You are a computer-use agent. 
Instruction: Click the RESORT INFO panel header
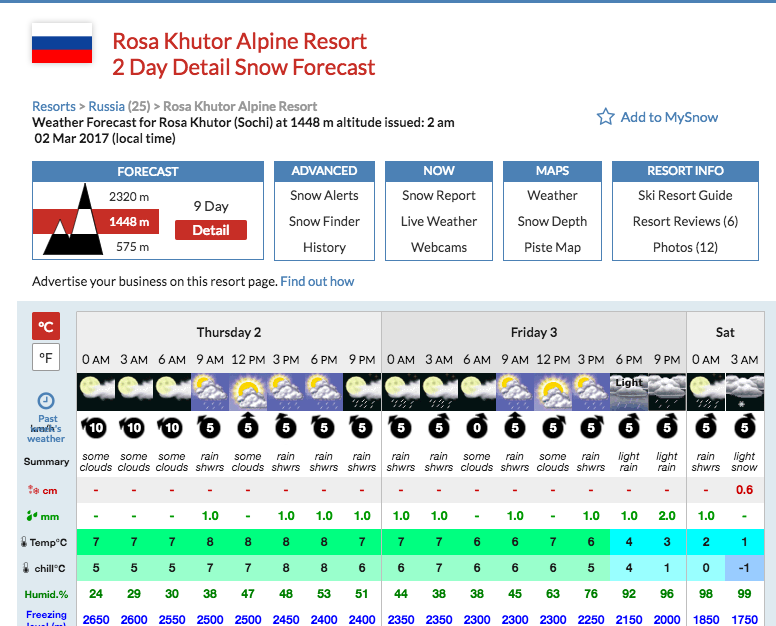(685, 171)
